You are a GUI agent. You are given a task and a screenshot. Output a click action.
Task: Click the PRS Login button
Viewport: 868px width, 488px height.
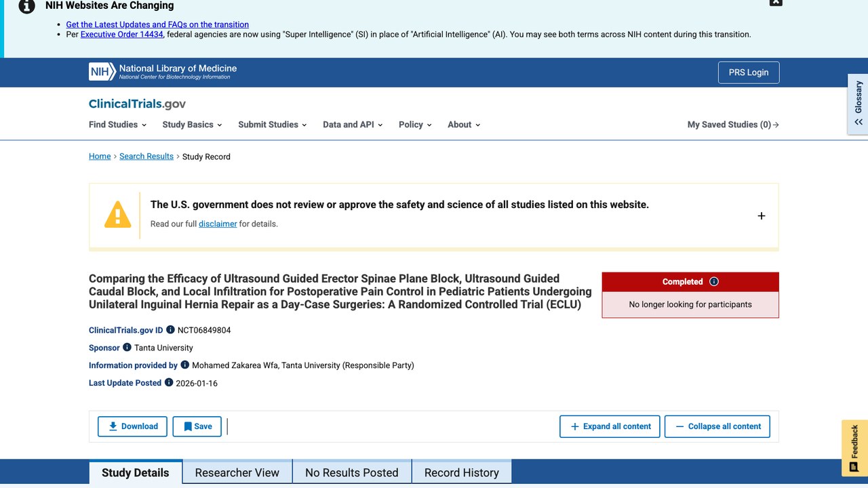(749, 73)
